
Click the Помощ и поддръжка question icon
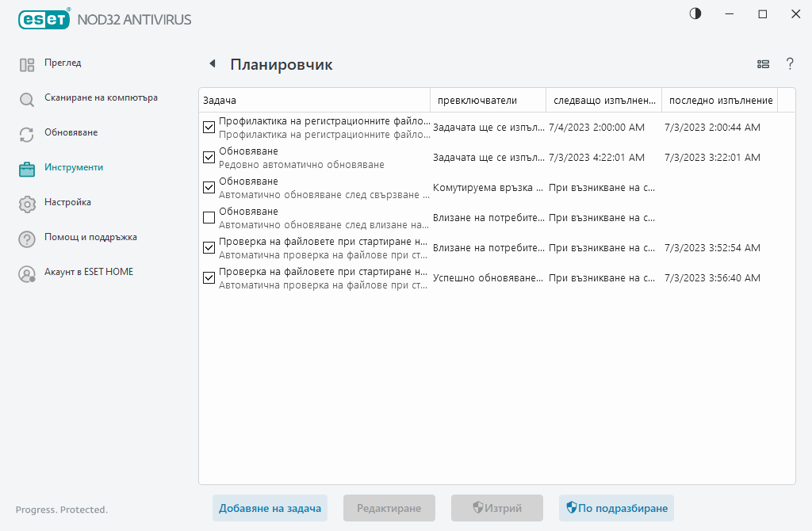27,239
